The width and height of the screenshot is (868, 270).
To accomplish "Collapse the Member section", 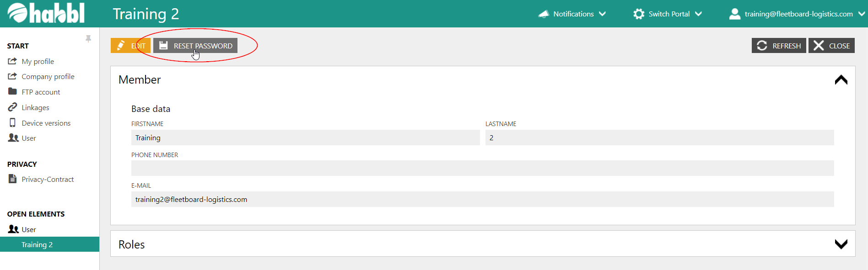I will click(841, 80).
